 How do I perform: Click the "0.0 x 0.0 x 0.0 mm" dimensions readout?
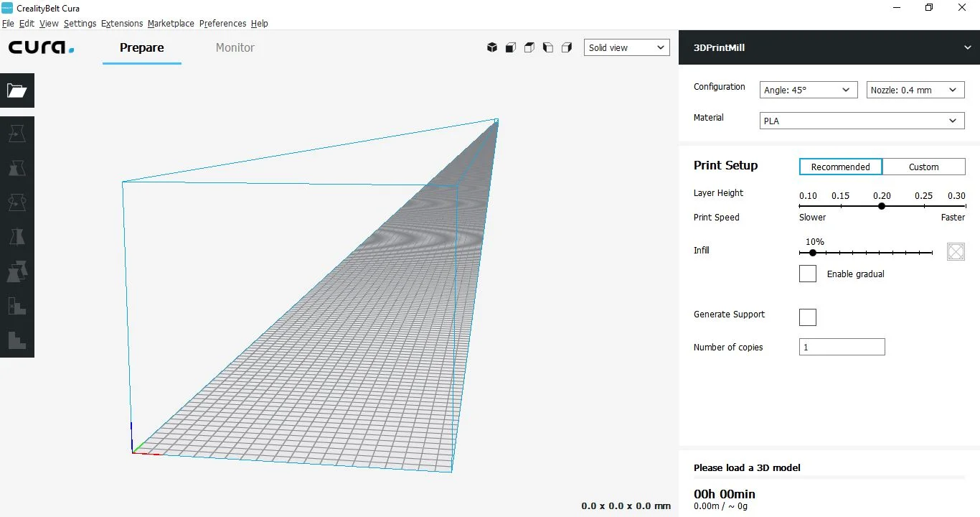tap(626, 506)
